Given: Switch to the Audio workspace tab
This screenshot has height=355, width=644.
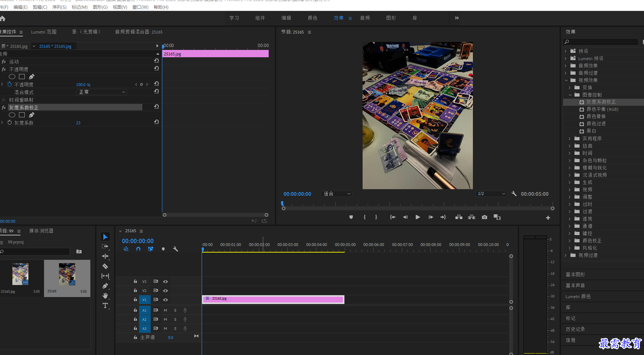Looking at the screenshot, I should coord(365,18).
